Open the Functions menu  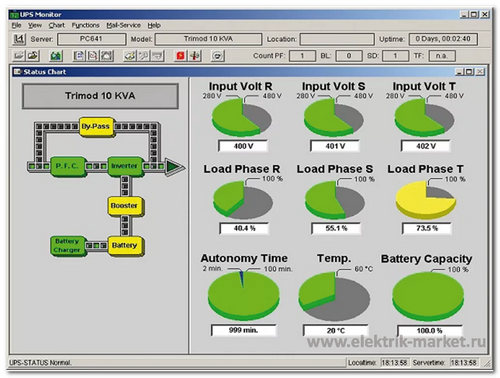pos(85,25)
